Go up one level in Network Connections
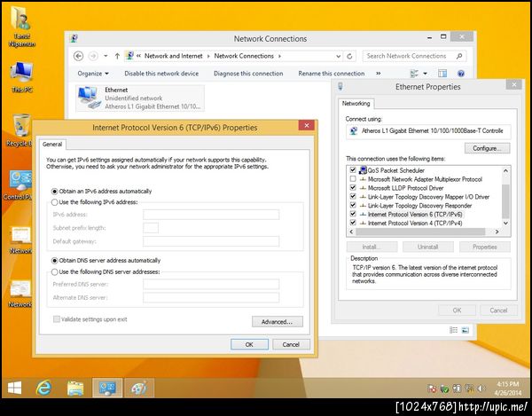This screenshot has width=532, height=416. [x=117, y=56]
